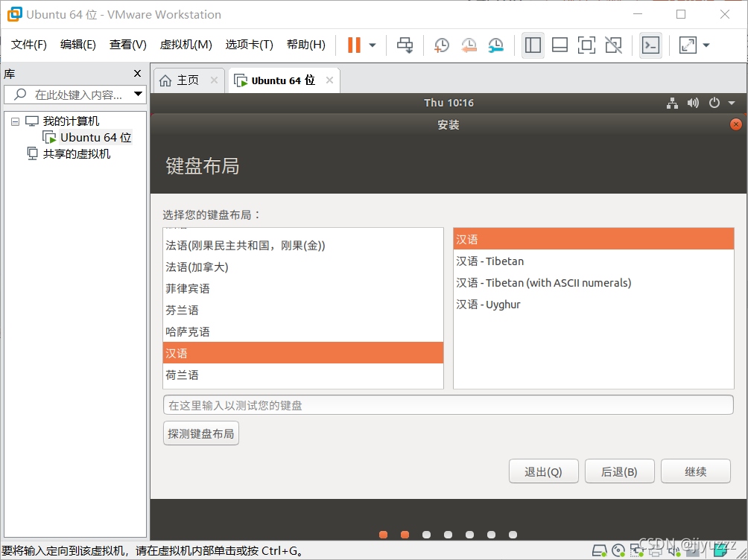Screen dimensions: 748x560
Task: Select 法语(刚果民主共和国，刚果(金)) layout
Action: click(x=303, y=246)
